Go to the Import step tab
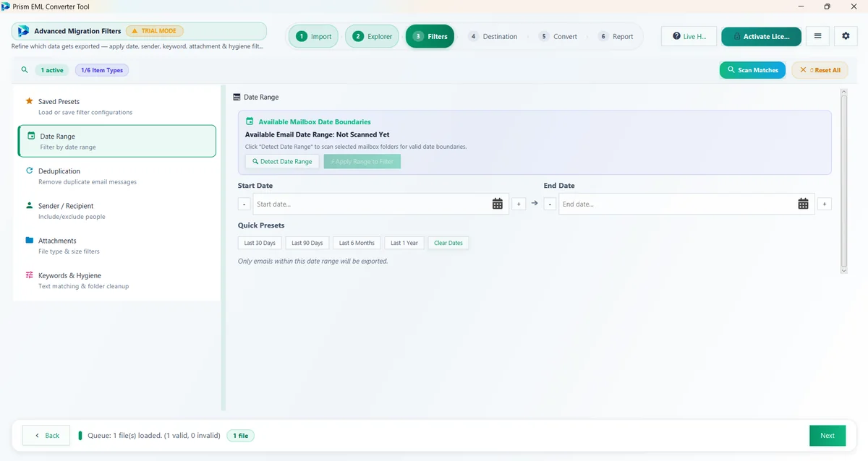This screenshot has width=868, height=461. (313, 36)
